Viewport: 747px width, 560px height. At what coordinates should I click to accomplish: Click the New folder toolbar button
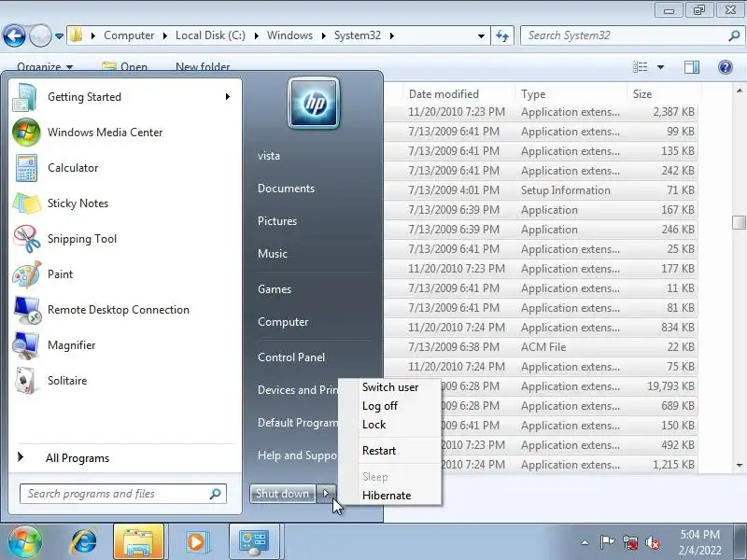(203, 67)
